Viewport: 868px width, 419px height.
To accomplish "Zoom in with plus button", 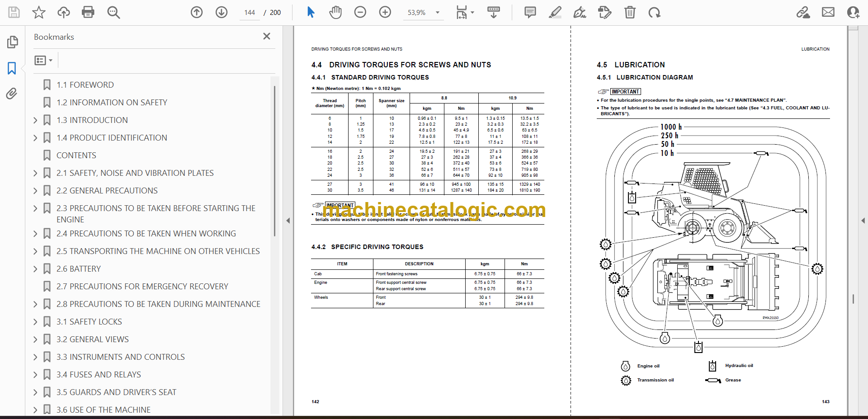I will (x=385, y=12).
